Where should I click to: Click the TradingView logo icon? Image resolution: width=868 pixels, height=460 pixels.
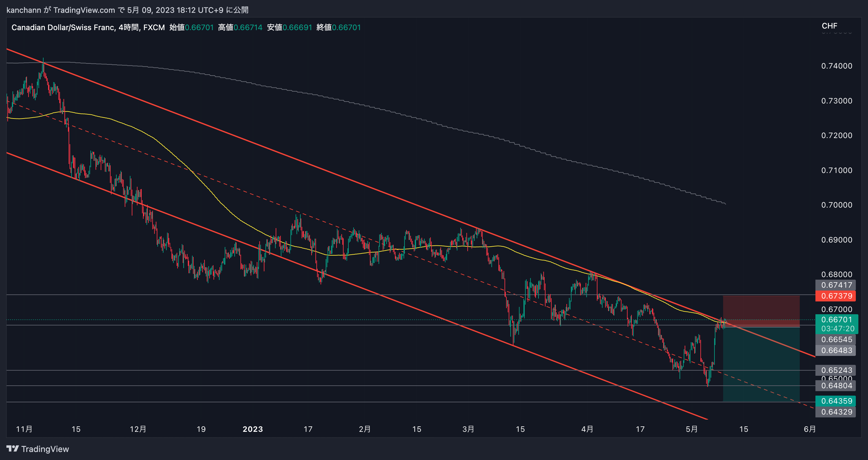(13, 448)
